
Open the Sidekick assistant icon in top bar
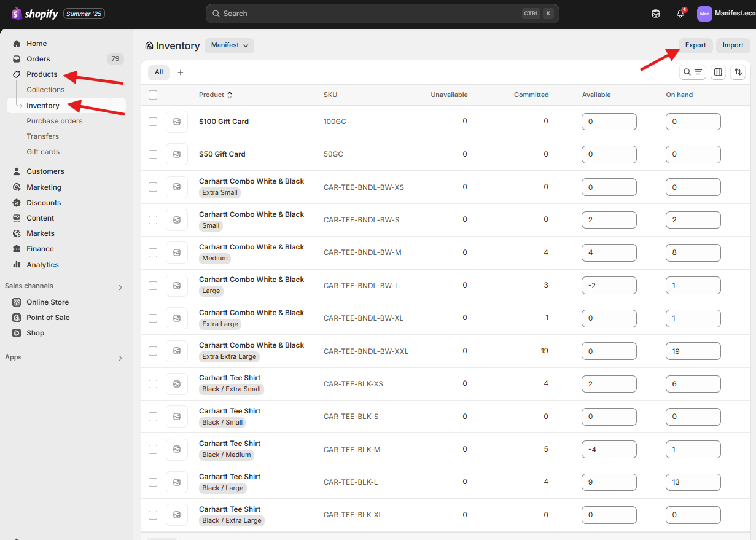click(656, 14)
